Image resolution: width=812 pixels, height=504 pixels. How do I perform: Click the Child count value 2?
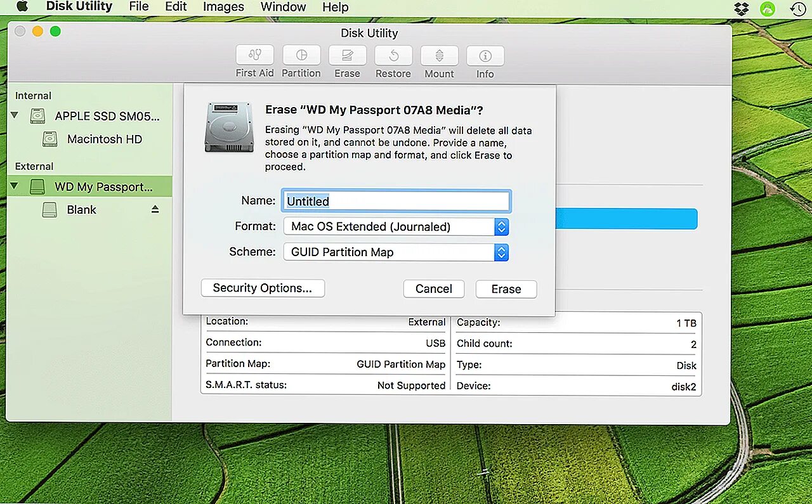coord(693,344)
